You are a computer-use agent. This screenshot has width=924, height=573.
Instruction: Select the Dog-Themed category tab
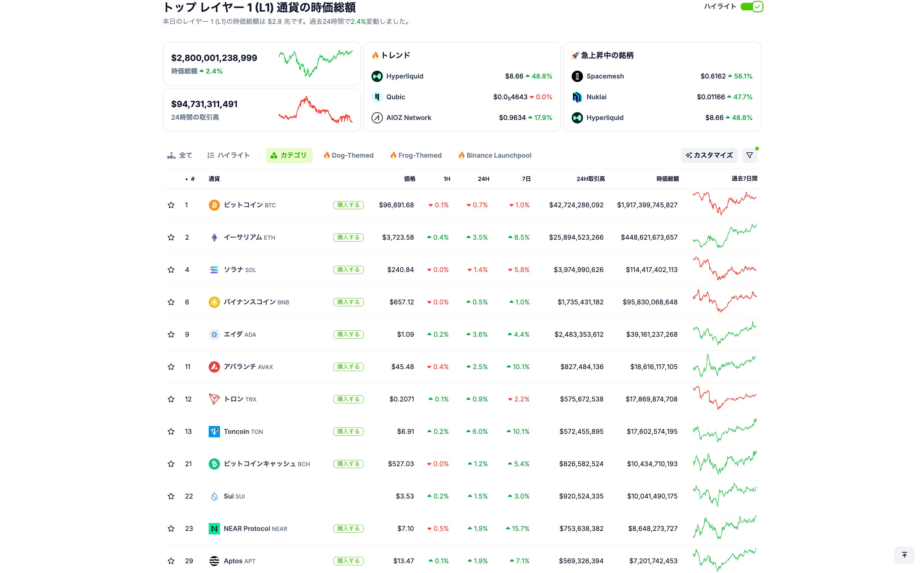349,156
